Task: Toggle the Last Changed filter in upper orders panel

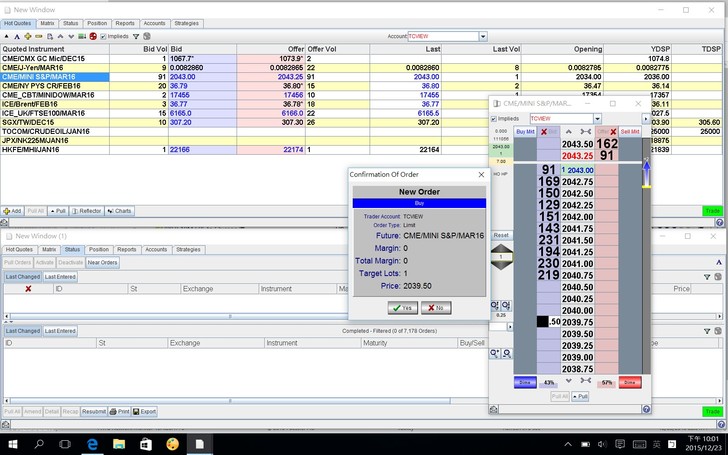Action: coord(21,276)
